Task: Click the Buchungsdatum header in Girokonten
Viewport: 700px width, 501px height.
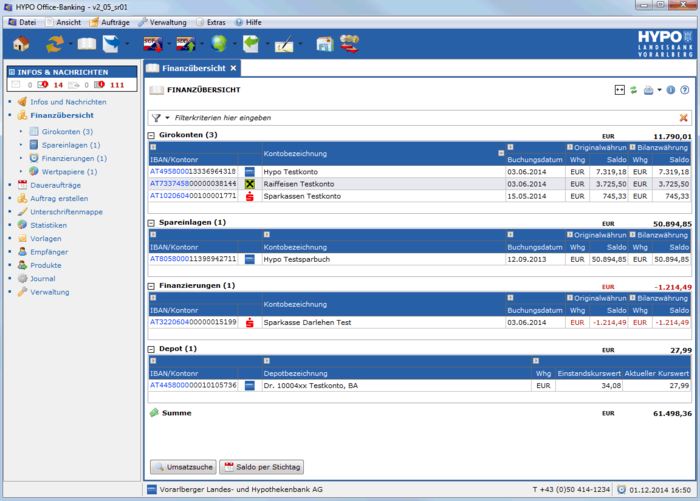Action: 535,160
